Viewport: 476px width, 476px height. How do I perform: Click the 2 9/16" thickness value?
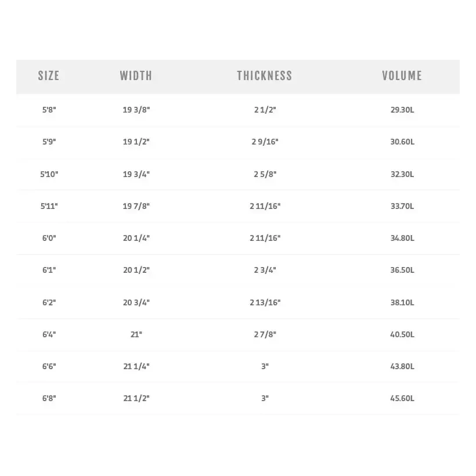(x=265, y=142)
